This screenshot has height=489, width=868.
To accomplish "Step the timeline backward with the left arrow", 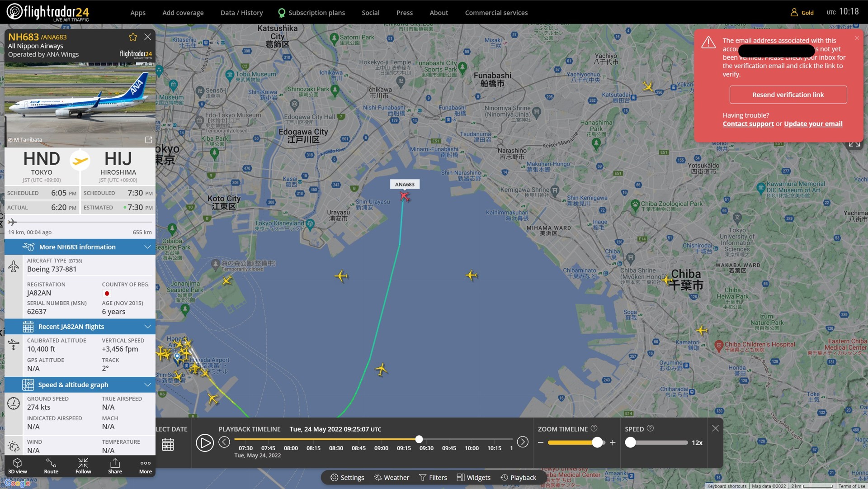I will [x=224, y=442].
